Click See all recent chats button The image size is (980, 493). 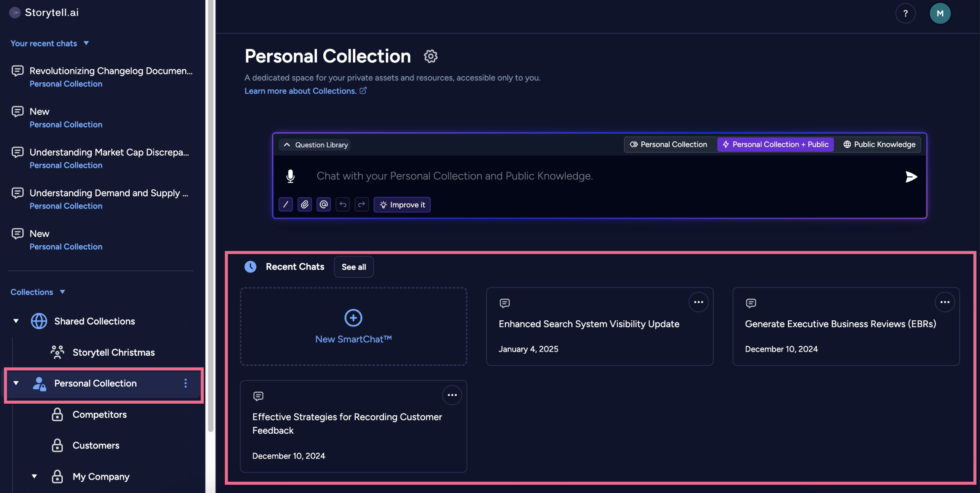tap(353, 267)
